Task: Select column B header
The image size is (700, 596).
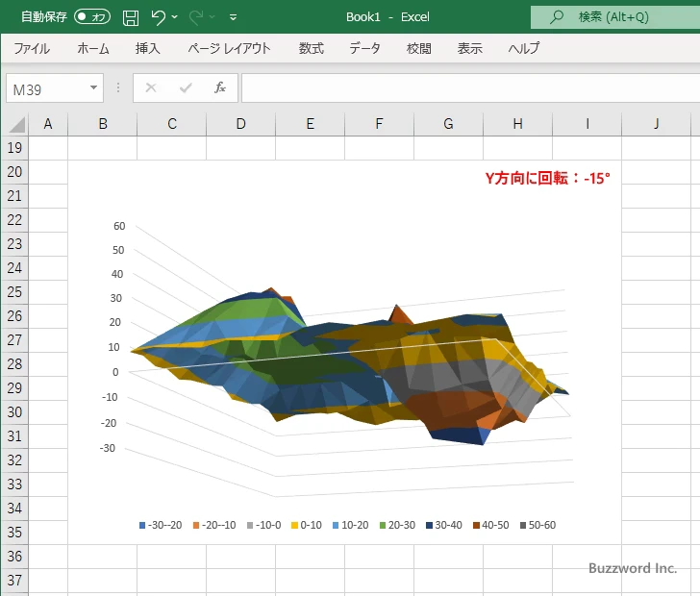Action: click(x=103, y=124)
